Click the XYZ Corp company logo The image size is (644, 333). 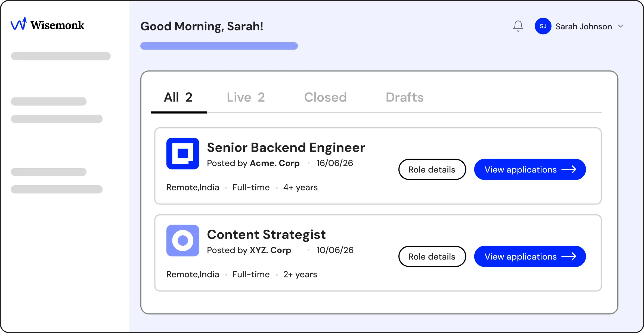coord(183,240)
